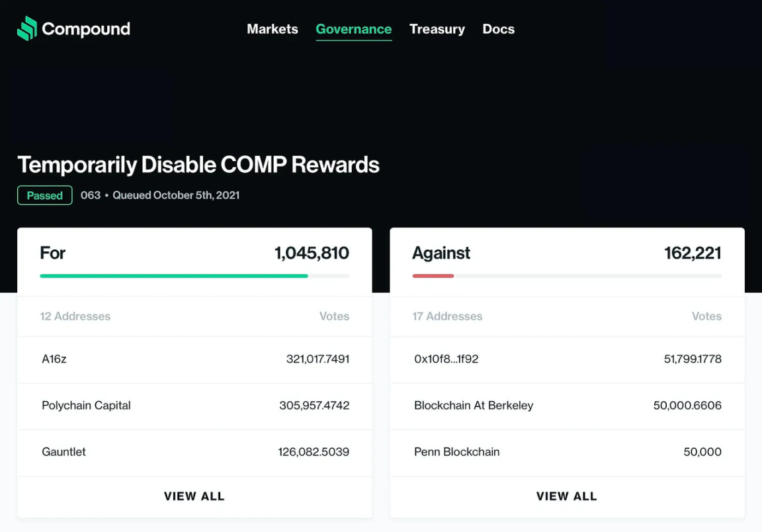Open the Docs link
Screen dimensions: 762x532
tap(498, 29)
